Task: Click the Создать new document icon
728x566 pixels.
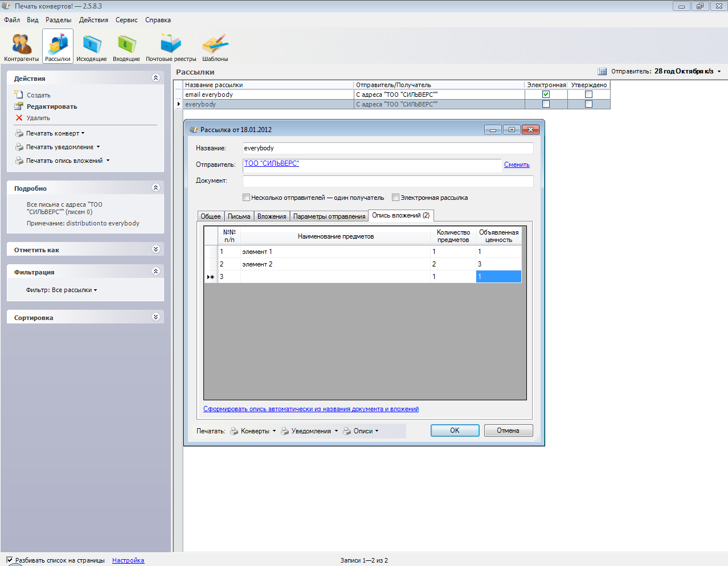Action: click(19, 95)
